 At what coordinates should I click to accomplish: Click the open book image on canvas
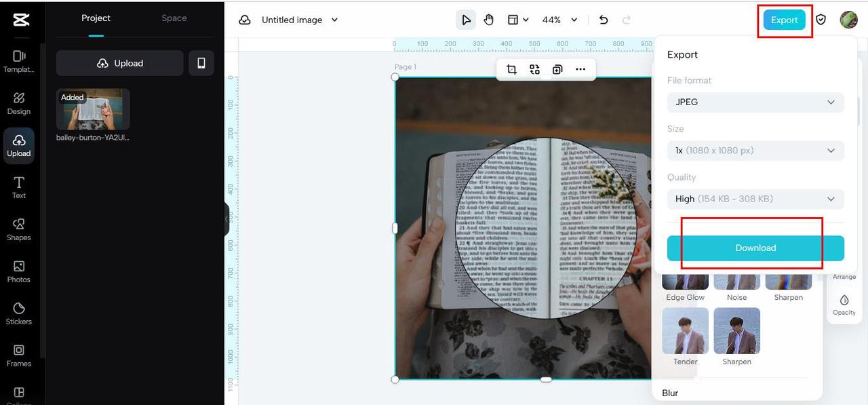click(x=524, y=228)
